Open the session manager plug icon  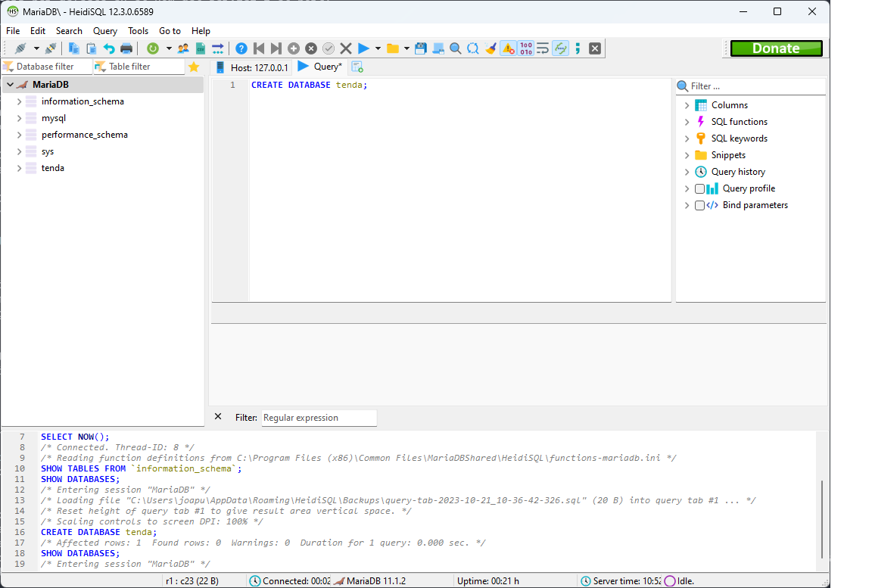coord(20,48)
